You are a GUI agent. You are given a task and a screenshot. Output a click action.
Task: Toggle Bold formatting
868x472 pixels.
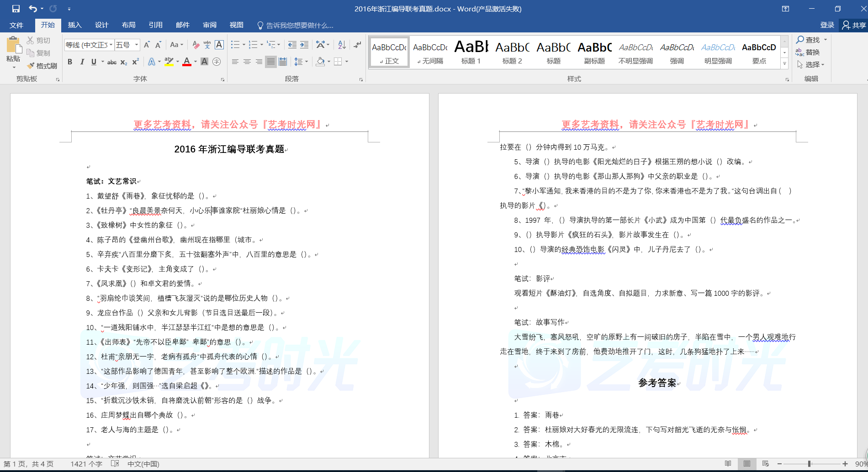point(70,62)
